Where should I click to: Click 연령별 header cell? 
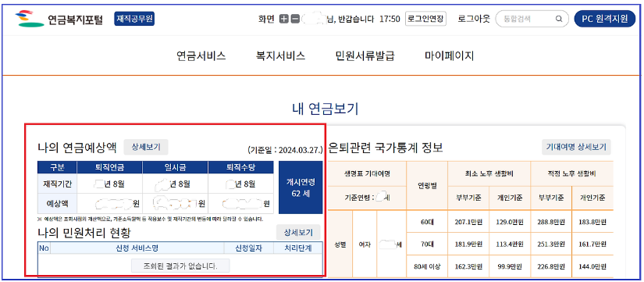tap(427, 186)
